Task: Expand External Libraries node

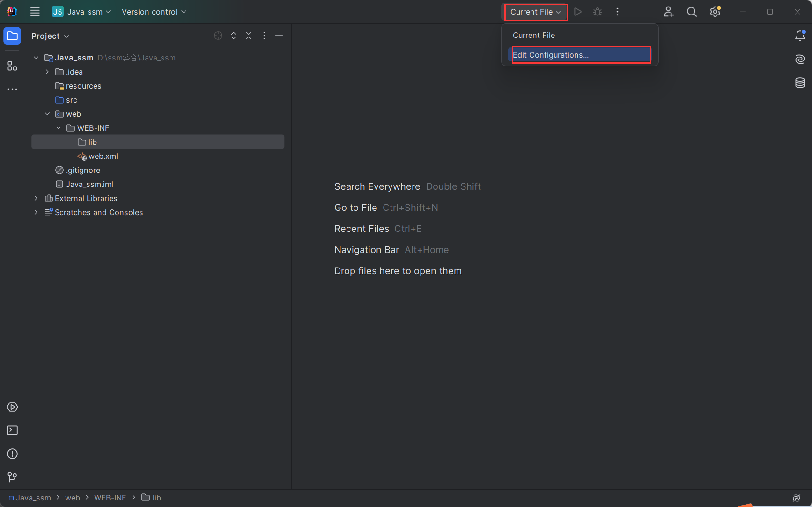Action: click(x=36, y=198)
